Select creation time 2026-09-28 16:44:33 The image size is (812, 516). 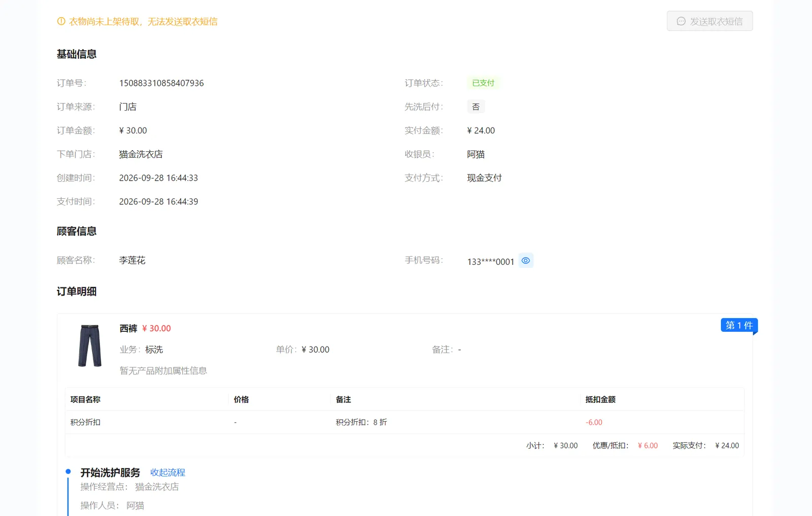[x=158, y=178]
